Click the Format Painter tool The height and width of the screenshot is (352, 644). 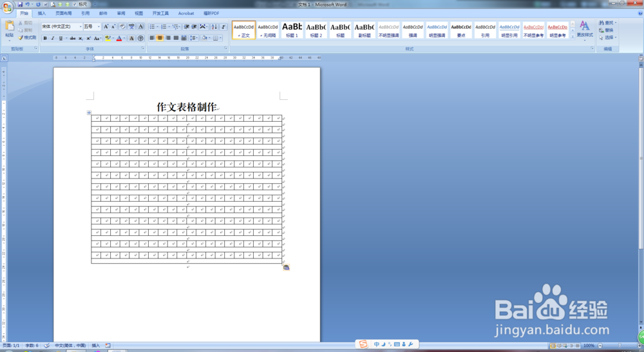pyautogui.click(x=27, y=37)
